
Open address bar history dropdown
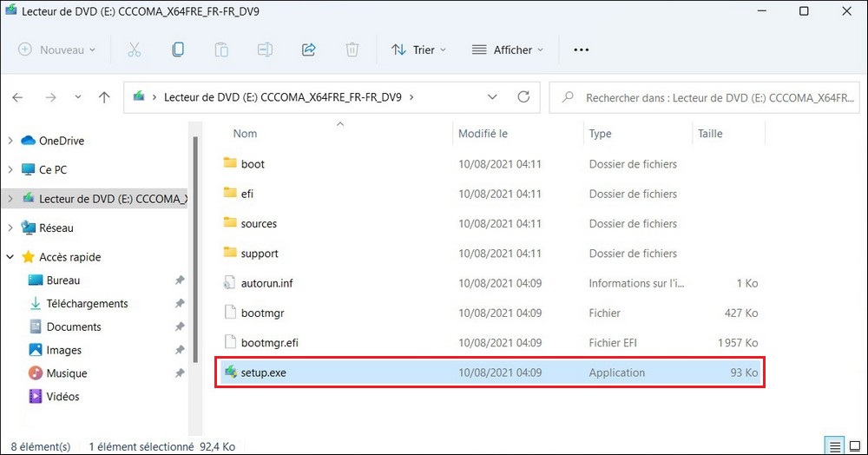click(492, 97)
